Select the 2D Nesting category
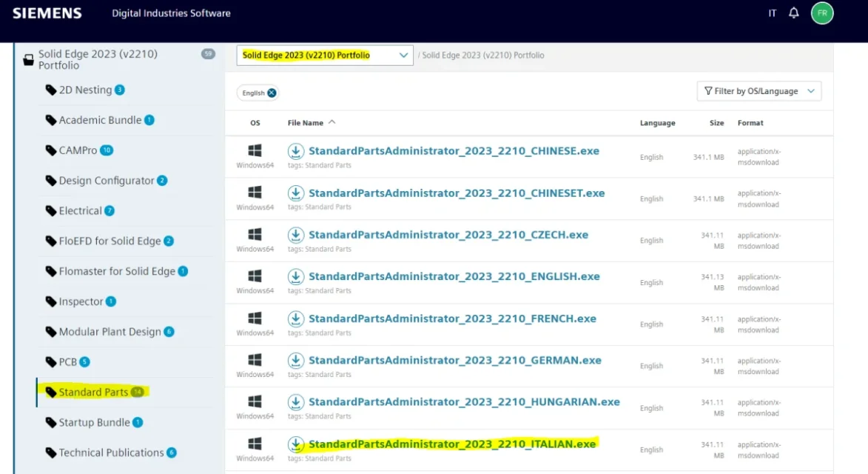 click(x=85, y=90)
